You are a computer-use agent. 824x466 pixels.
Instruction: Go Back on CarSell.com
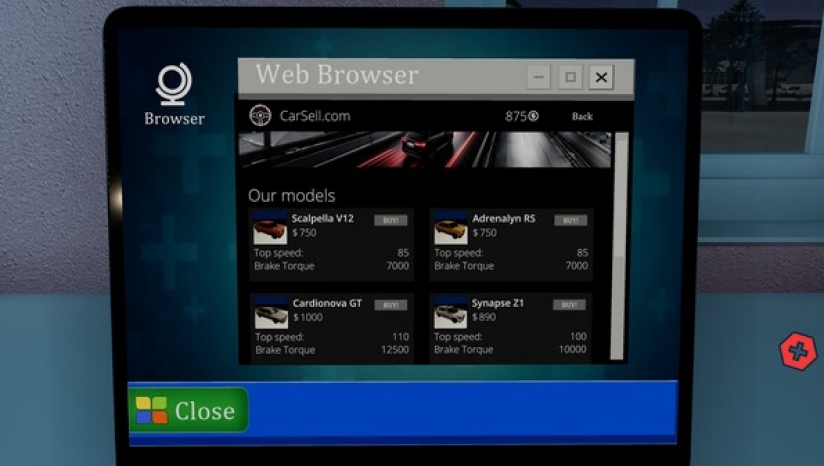point(582,117)
